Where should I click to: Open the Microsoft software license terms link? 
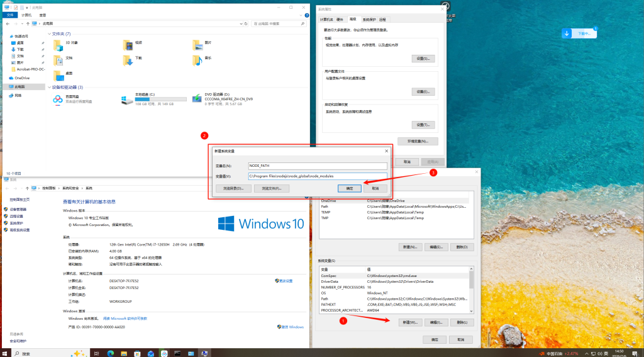click(125, 319)
